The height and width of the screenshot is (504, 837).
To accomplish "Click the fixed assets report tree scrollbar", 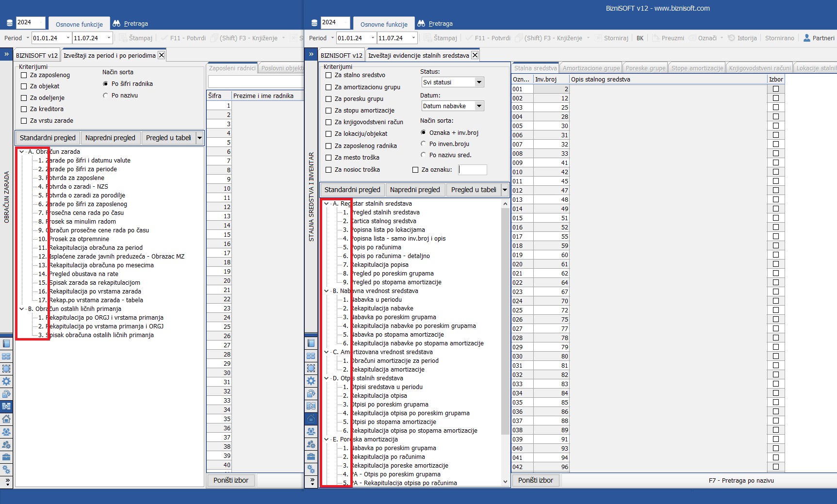I will click(x=505, y=340).
